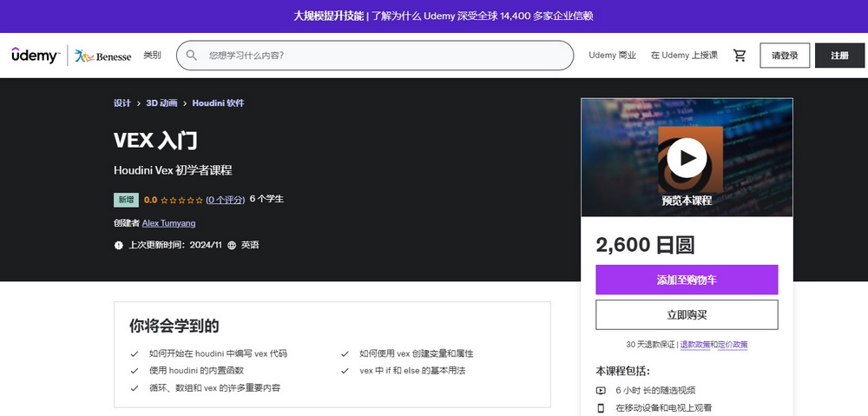868x416 pixels.
Task: Open the shopping cart icon
Action: pyautogui.click(x=740, y=56)
